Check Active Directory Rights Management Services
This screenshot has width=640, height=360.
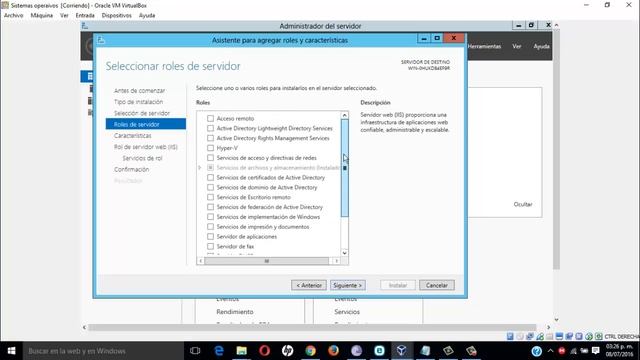click(210, 138)
